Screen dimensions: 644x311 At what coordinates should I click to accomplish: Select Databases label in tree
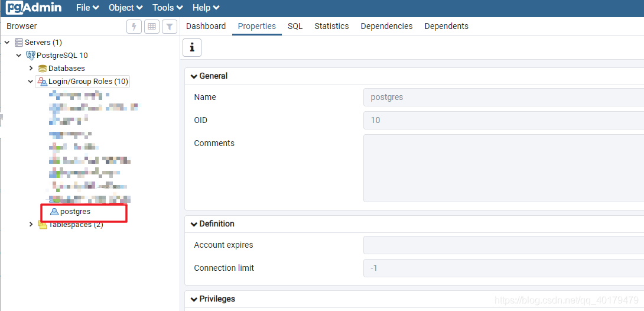(67, 68)
